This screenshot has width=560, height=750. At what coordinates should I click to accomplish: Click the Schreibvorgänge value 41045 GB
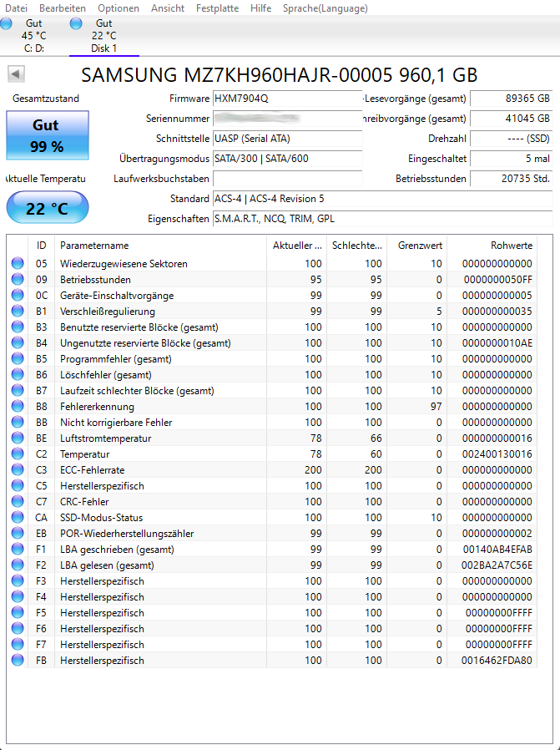pyautogui.click(x=512, y=119)
